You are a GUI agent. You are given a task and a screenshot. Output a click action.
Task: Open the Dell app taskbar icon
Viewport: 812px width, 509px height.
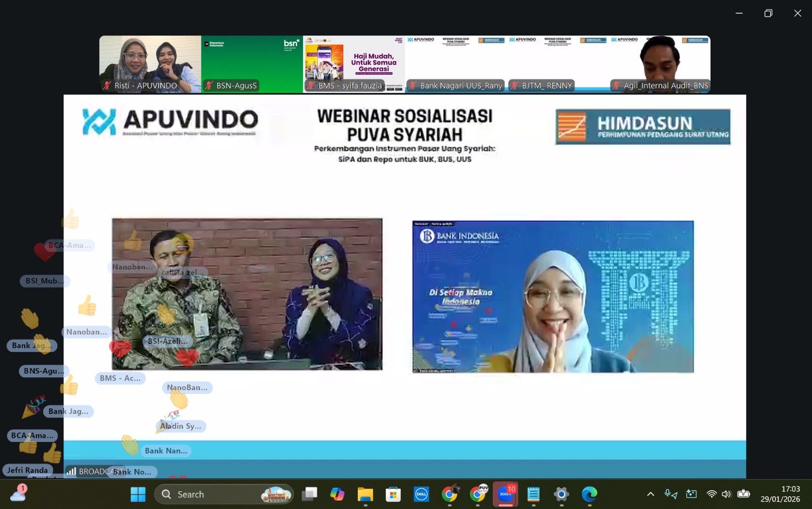point(421,494)
